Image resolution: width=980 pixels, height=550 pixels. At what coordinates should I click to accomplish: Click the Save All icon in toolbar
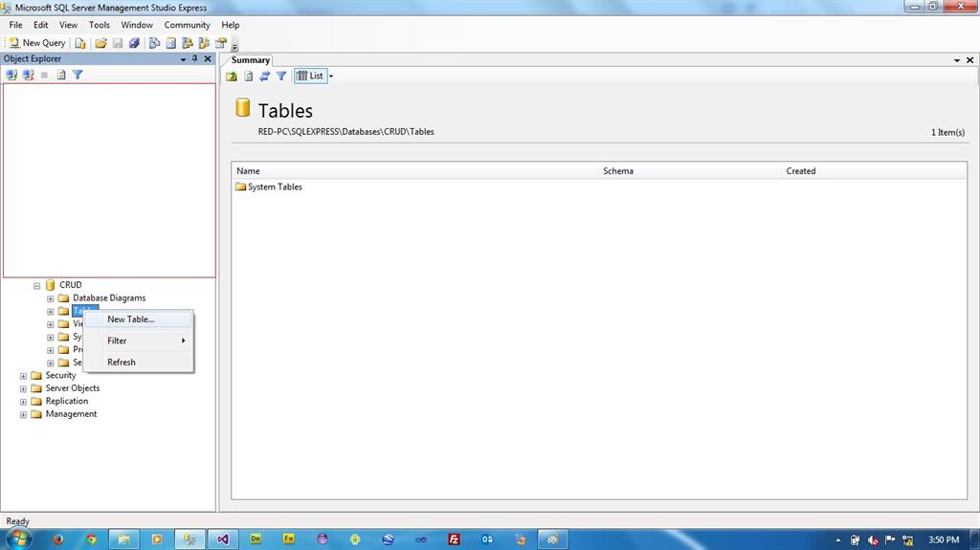coord(134,43)
